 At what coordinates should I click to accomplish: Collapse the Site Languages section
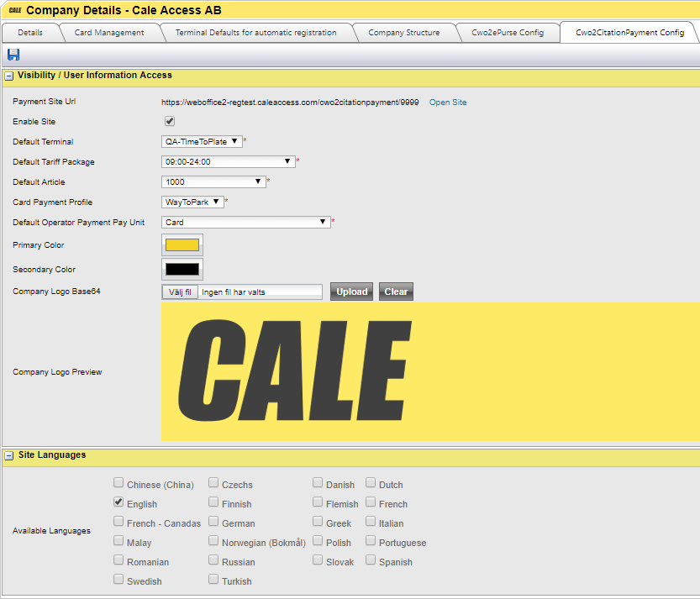[x=8, y=455]
